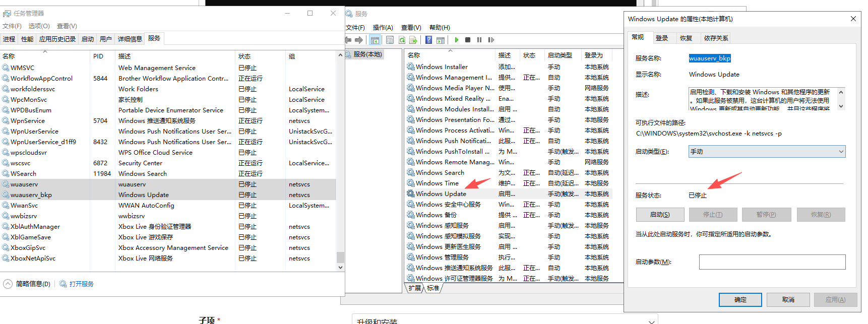The image size is (868, 324).
Task: Switch to 恢复 tab in properties dialog
Action: pos(686,38)
